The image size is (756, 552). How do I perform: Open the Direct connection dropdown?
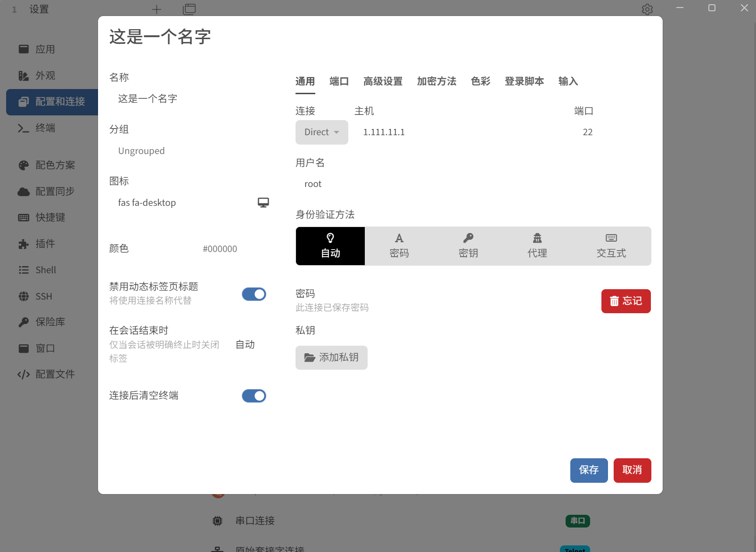pos(322,132)
